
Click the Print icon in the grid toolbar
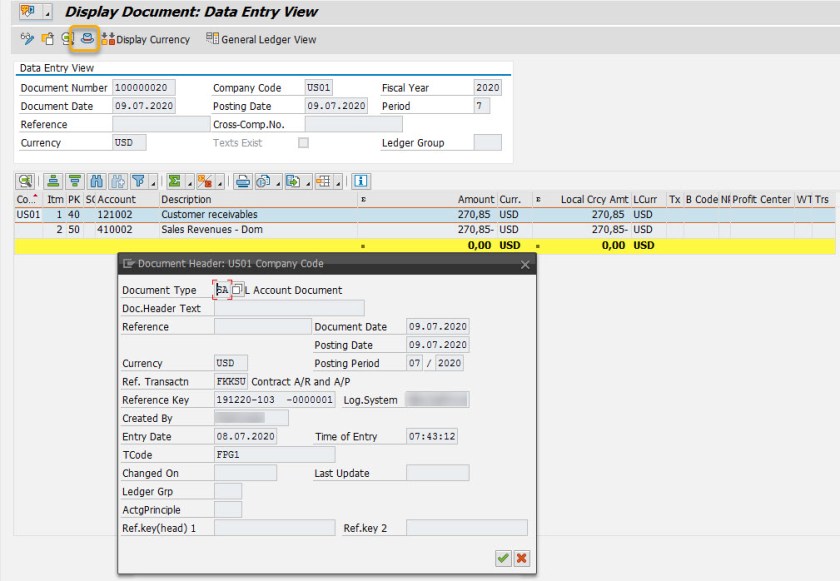point(242,181)
